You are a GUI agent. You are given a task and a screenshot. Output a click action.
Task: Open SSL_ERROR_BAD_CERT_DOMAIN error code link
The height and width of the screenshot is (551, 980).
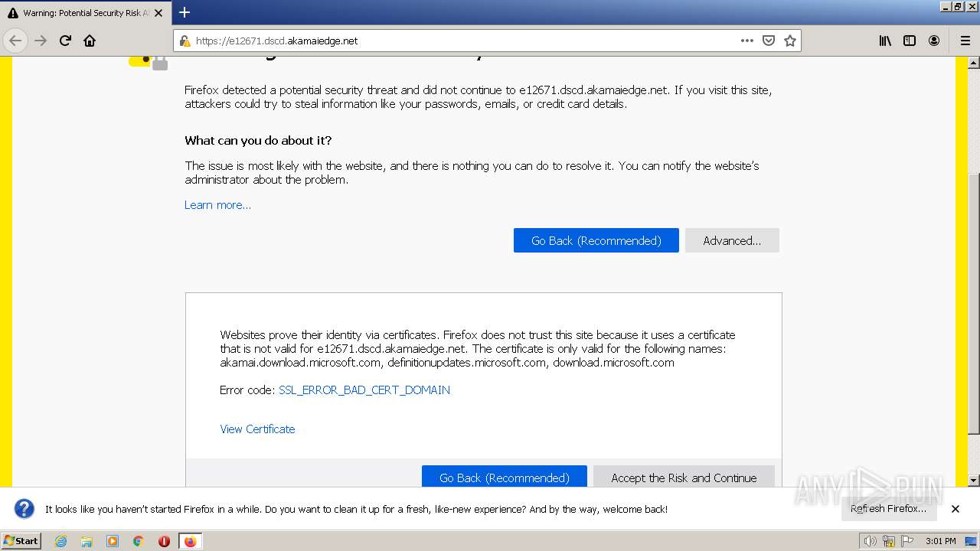point(364,390)
